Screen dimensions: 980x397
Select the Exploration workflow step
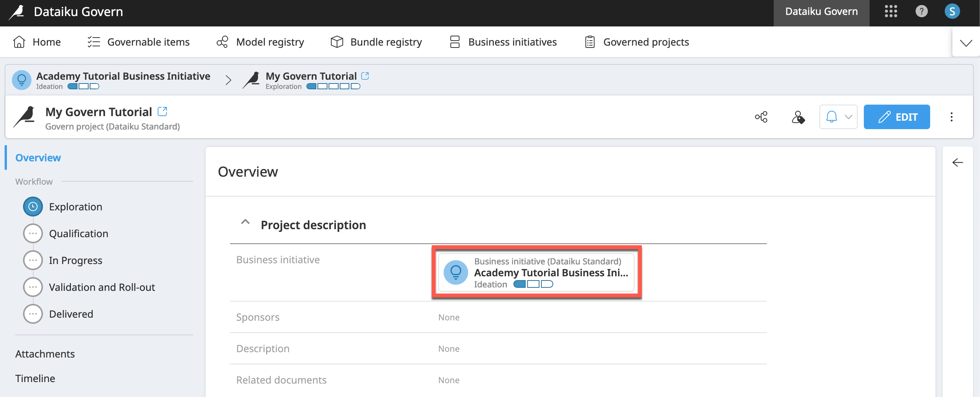[x=76, y=207]
